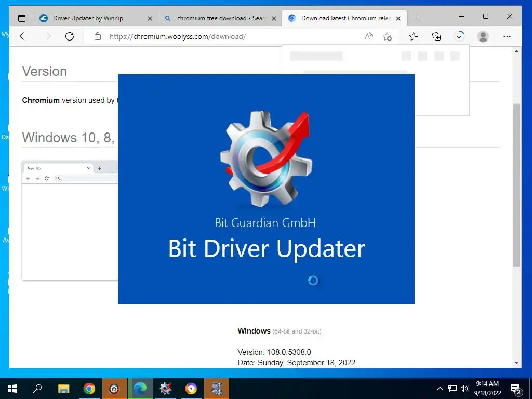Open taskbar search magnifier
This screenshot has height=399, width=532.
[x=37, y=389]
